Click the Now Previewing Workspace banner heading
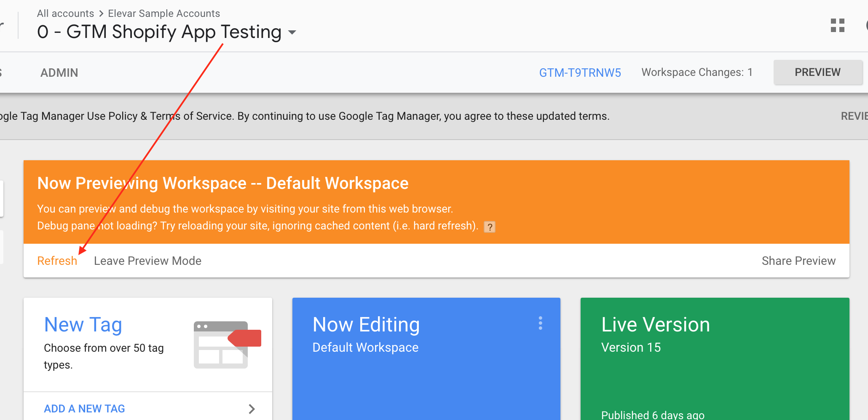 tap(223, 183)
